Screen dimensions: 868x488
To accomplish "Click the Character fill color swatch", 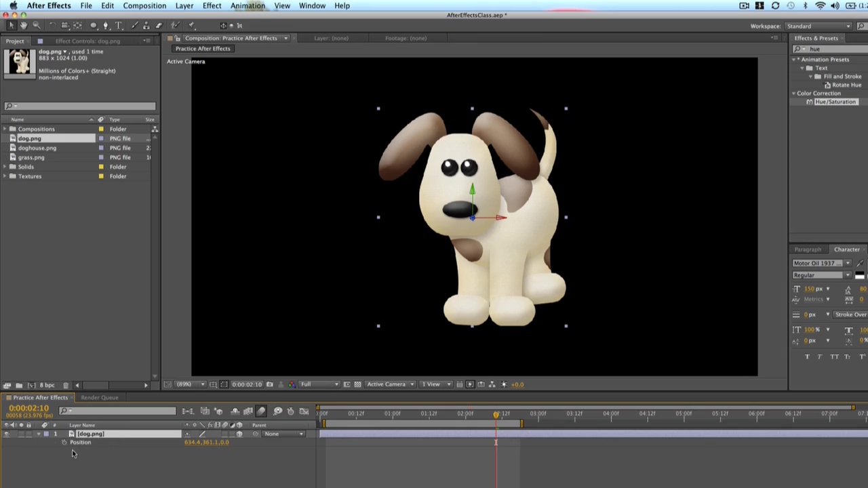I will pos(859,274).
